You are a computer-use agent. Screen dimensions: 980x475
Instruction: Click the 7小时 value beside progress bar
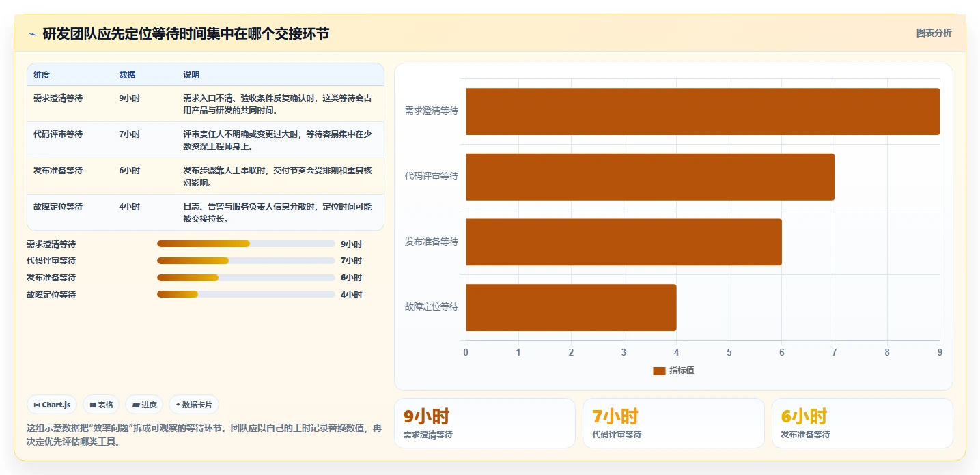pos(351,261)
